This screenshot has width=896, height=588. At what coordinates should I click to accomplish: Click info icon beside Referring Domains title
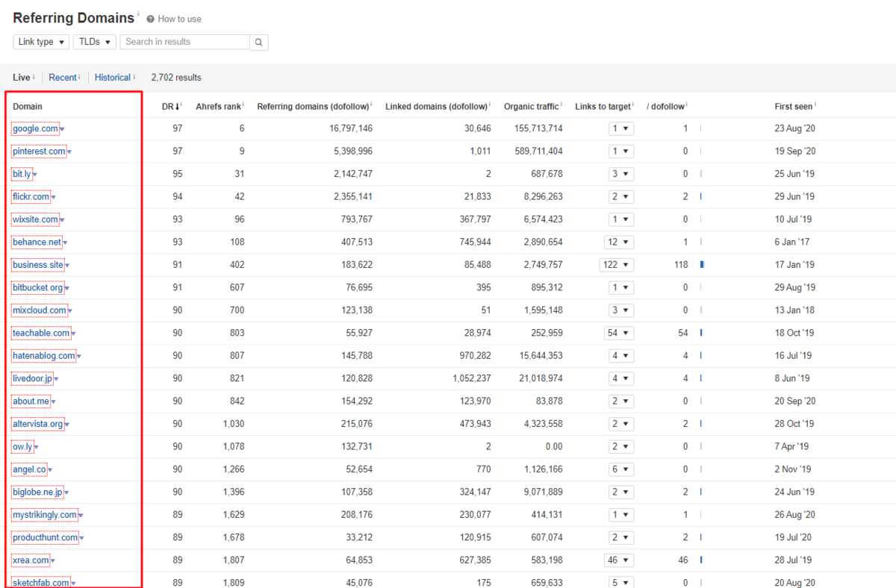[x=138, y=13]
